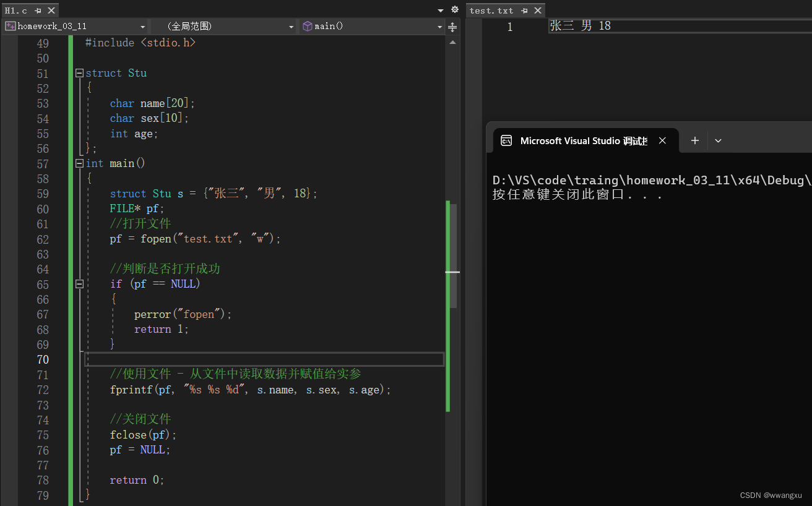Click the pf = NULL; line
The image size is (812, 506).
coord(140,450)
